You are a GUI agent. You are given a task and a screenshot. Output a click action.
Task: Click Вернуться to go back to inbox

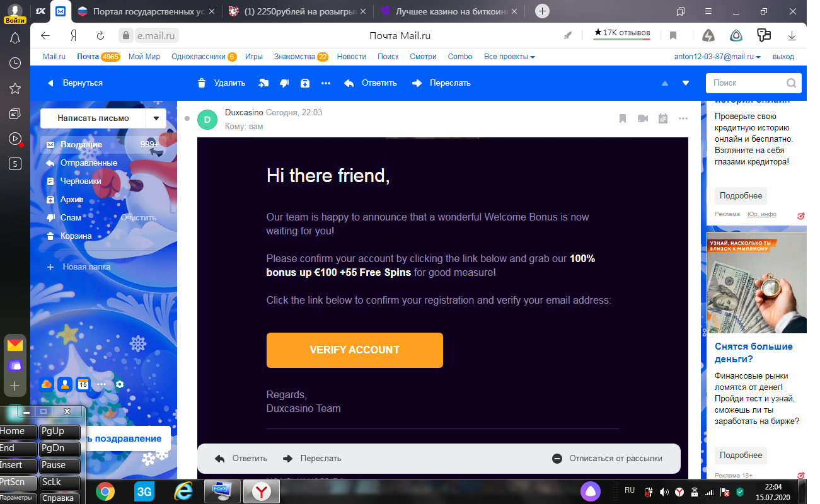click(x=75, y=83)
